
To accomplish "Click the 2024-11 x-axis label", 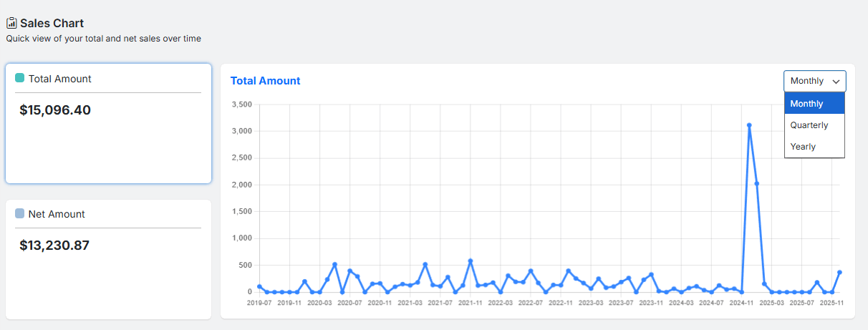I will 741,304.
